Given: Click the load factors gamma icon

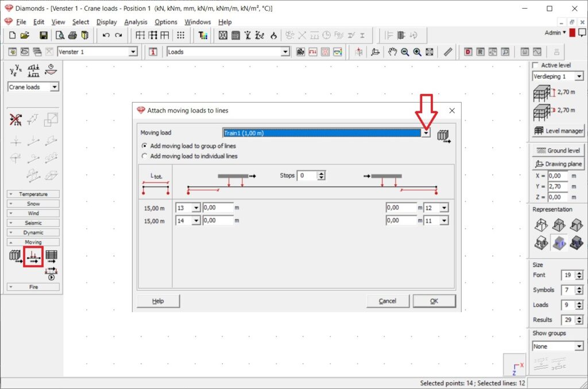Looking at the screenshot, I should click(x=16, y=70).
